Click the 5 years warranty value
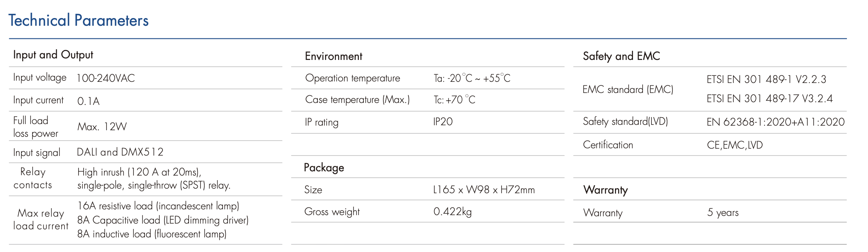868x252 pixels. tap(723, 212)
